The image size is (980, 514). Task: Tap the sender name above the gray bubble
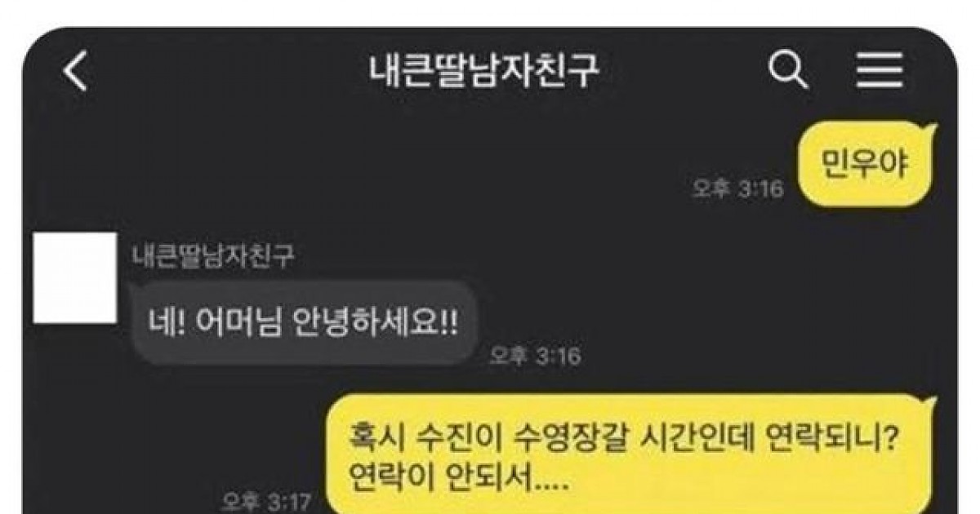(213, 256)
